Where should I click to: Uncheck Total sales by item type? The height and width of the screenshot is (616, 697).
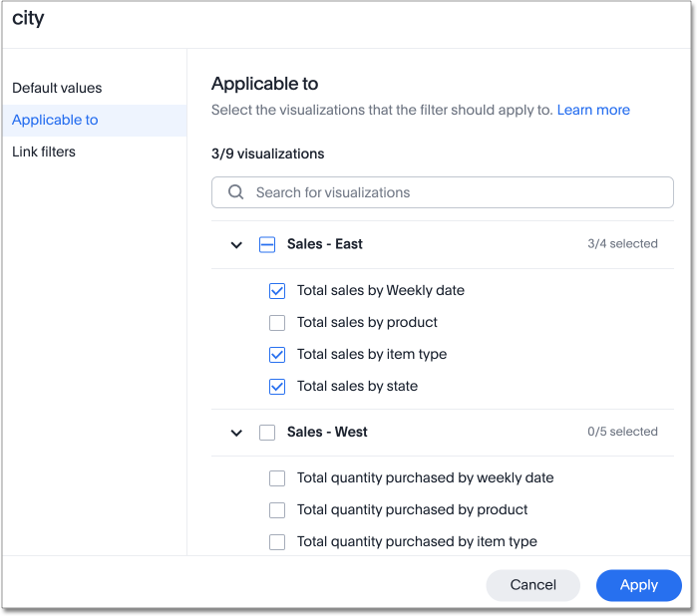(277, 355)
